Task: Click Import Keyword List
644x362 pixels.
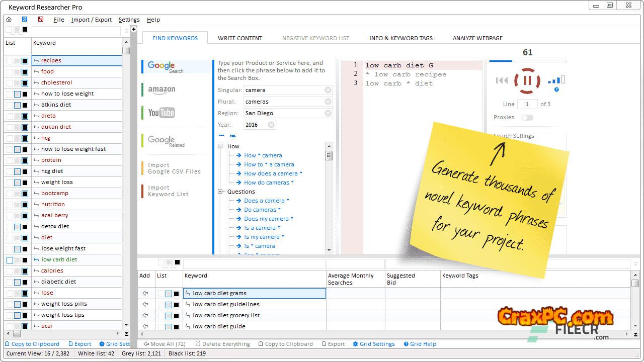Action: (168, 191)
